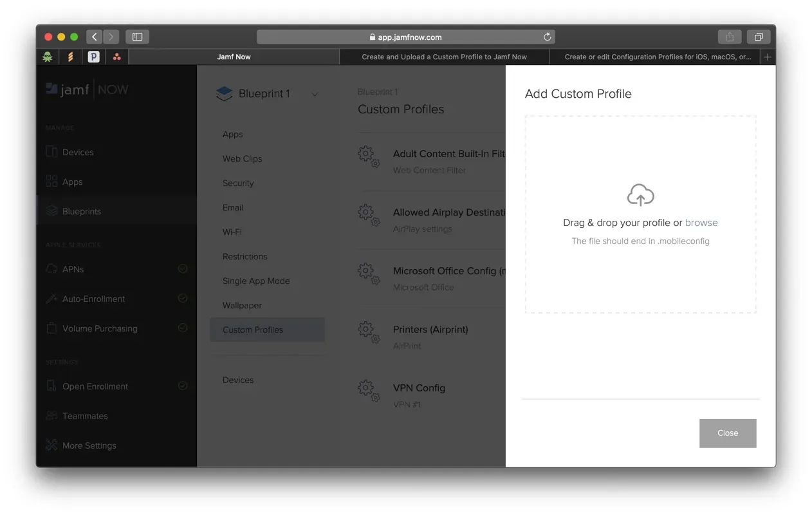Open APNs via the cloud icon

[52, 269]
